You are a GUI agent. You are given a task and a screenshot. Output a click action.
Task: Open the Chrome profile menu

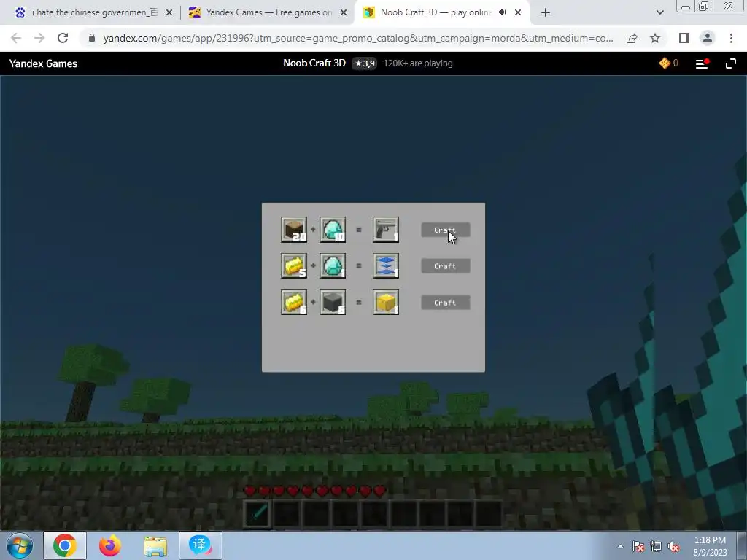coord(708,38)
